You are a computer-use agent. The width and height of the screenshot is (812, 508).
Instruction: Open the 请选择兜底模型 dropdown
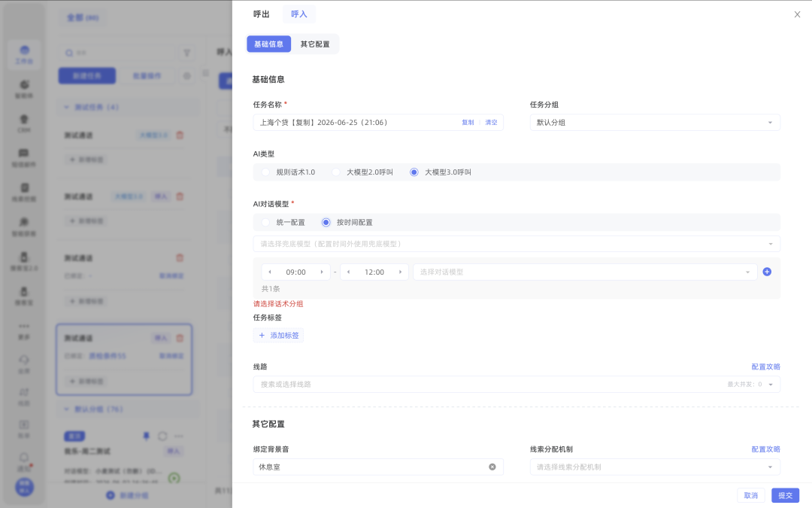(x=517, y=244)
